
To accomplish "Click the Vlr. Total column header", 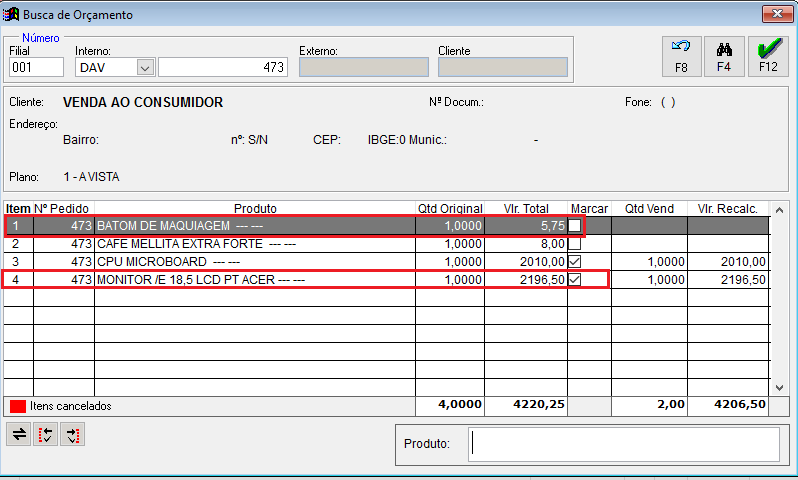I will 526,208.
